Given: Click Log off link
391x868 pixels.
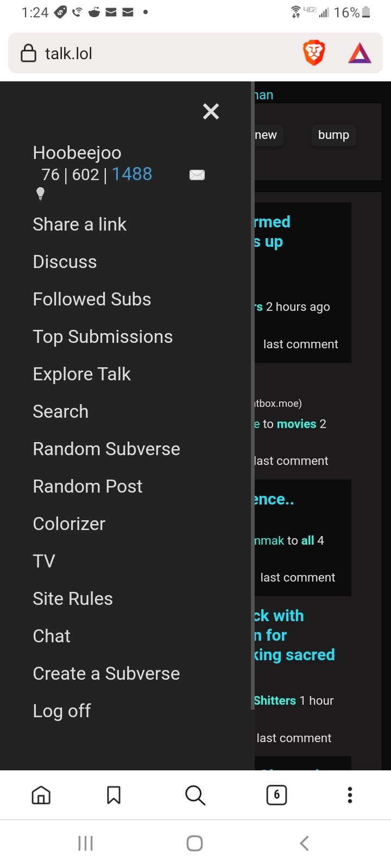Looking at the screenshot, I should [61, 711].
